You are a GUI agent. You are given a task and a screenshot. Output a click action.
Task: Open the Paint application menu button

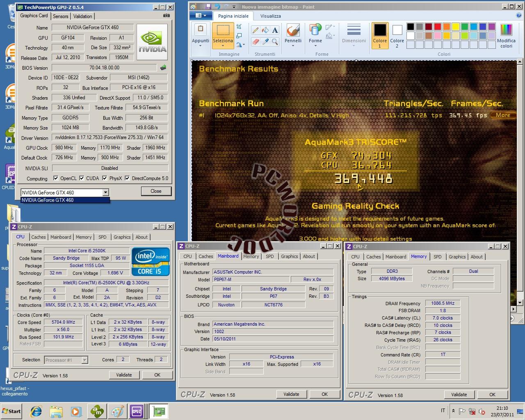point(201,16)
